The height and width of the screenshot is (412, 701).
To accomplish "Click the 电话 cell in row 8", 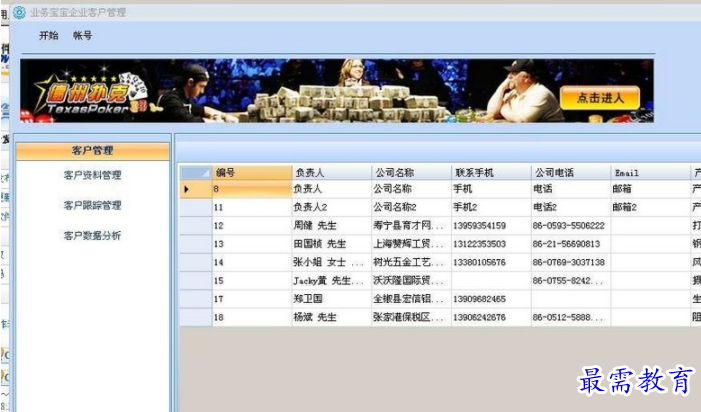I will (x=571, y=189).
